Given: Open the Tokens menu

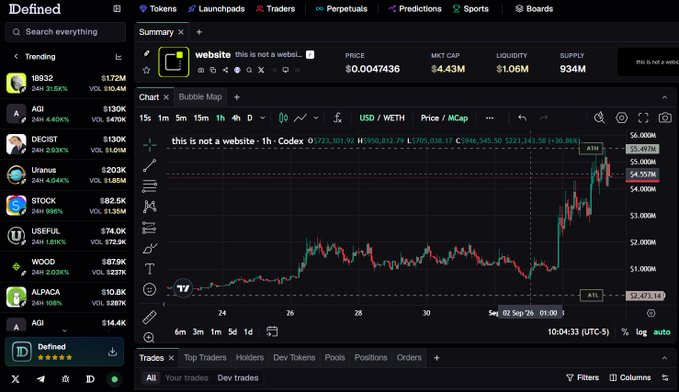Looking at the screenshot, I should pyautogui.click(x=158, y=9).
